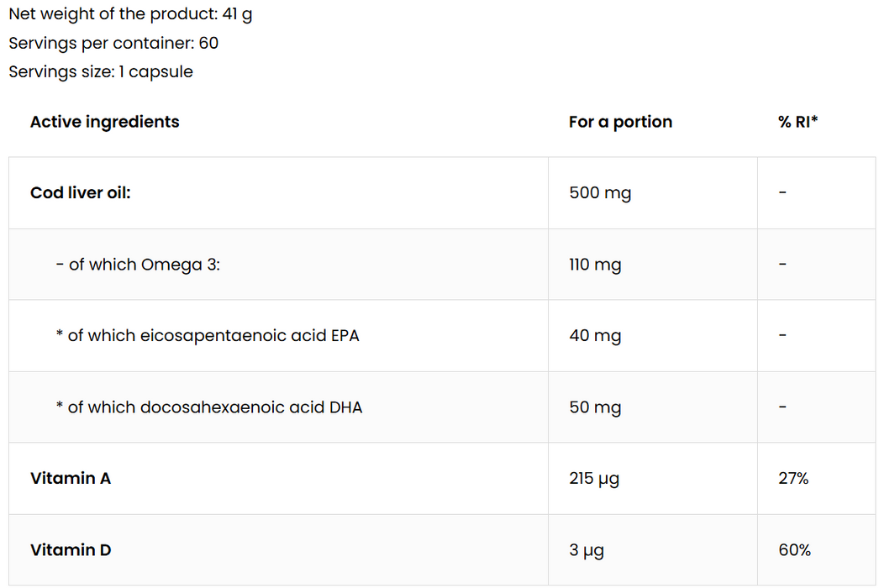This screenshot has height=588, width=879.
Task: Click the "Vitamin A" row label
Action: [x=71, y=479]
